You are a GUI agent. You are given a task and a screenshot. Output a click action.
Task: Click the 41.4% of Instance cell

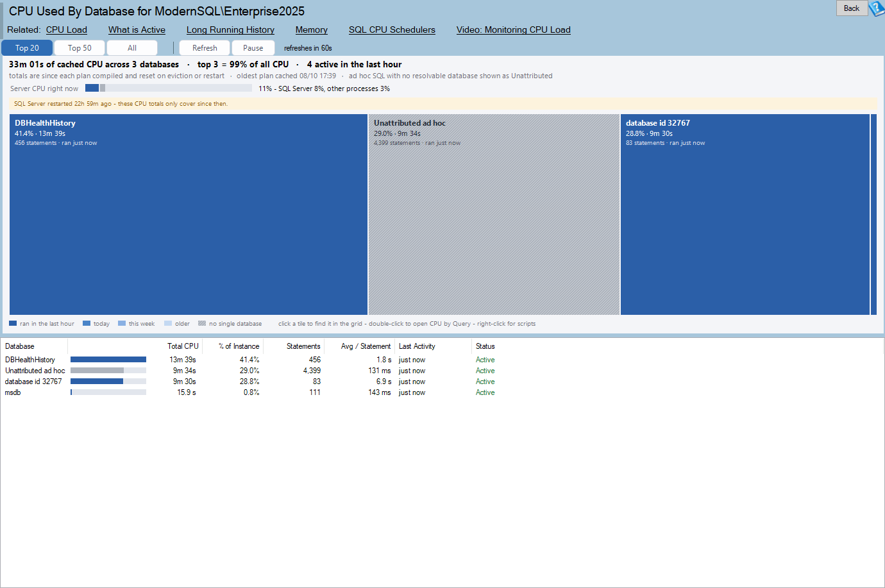coord(249,360)
